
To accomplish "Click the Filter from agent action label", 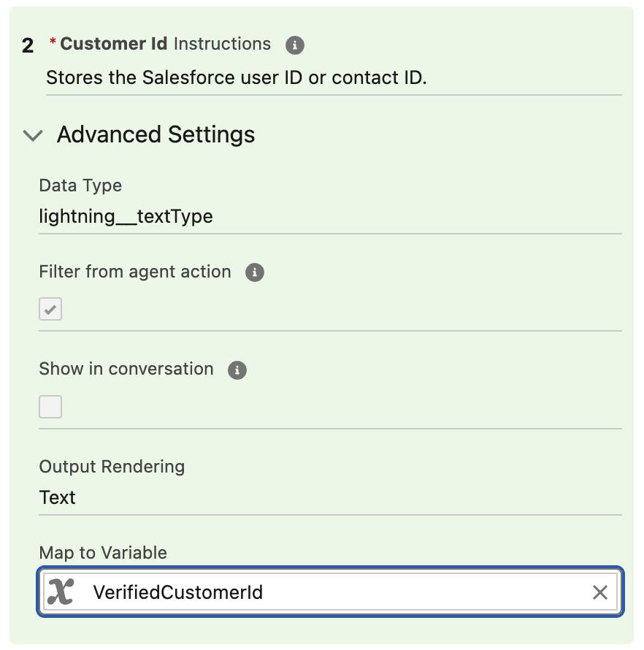I will coord(134,272).
